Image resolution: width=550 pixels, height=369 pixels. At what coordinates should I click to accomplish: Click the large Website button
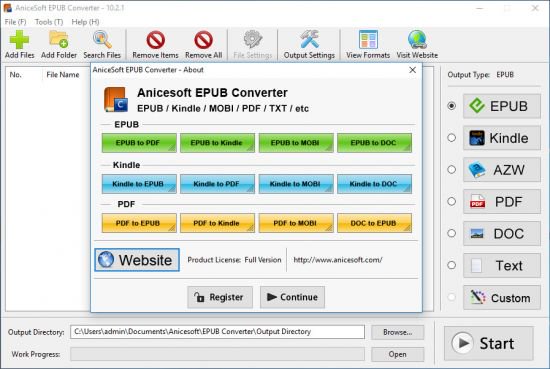(137, 260)
